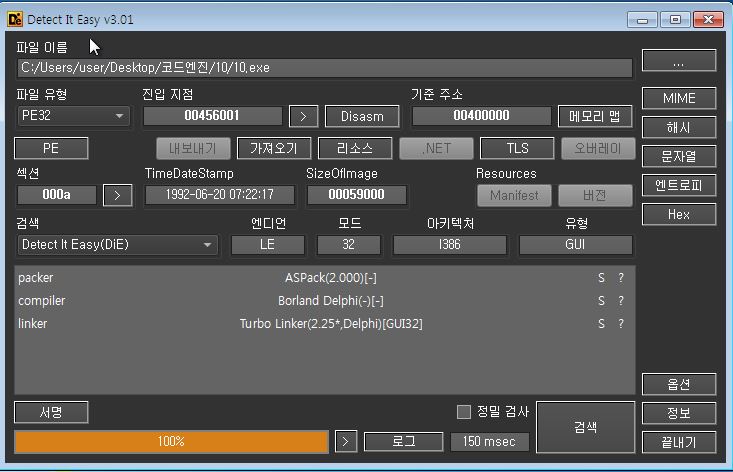Click the entry point value 00456001
Viewport: 733px width, 472px height.
click(213, 116)
